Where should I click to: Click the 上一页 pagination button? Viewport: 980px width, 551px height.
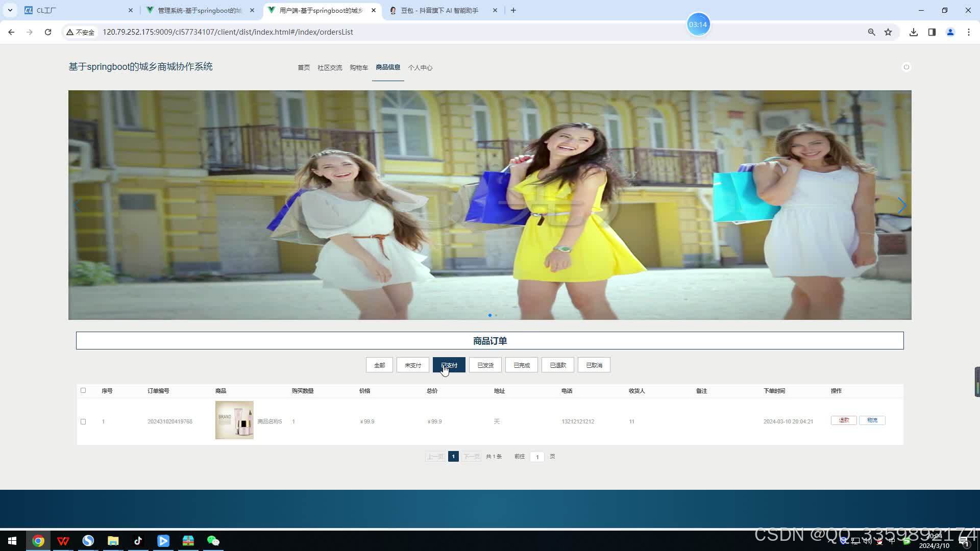pyautogui.click(x=435, y=457)
